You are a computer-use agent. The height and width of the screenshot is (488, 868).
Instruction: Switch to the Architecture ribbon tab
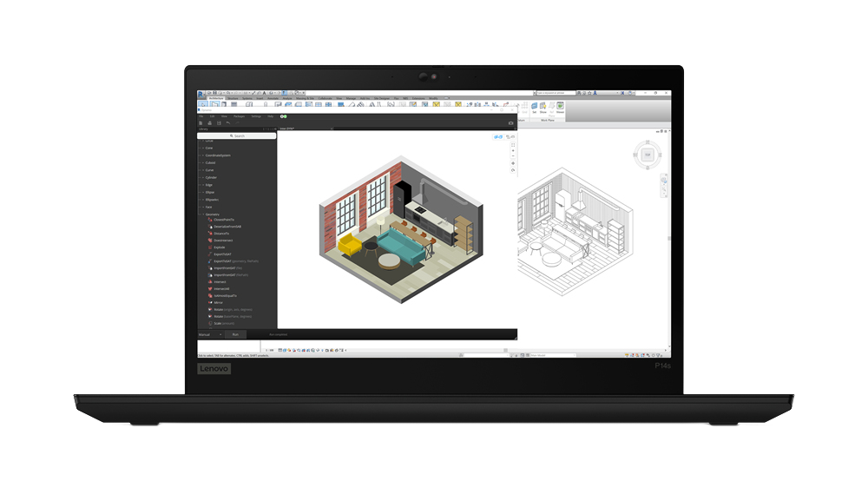(215, 98)
